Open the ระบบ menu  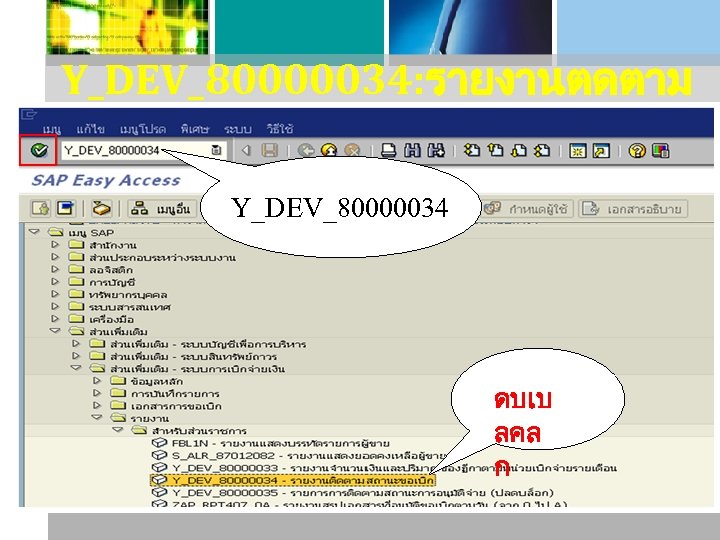pyautogui.click(x=238, y=129)
